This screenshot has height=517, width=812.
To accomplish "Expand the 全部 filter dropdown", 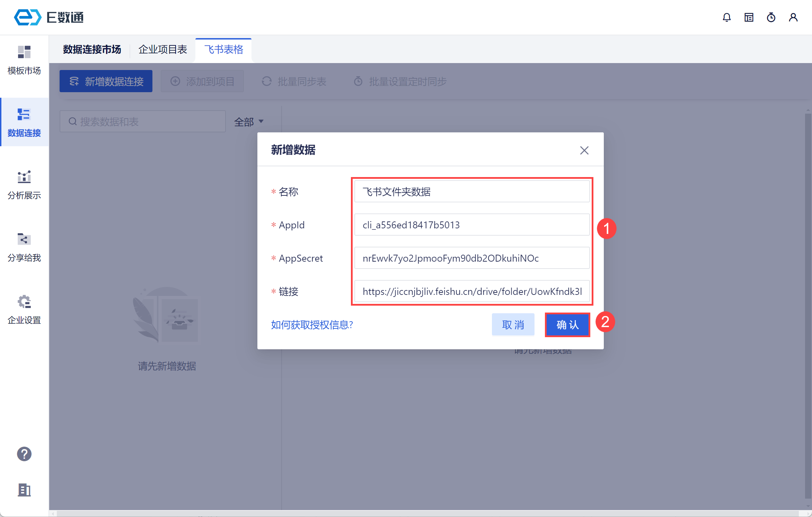I will point(249,122).
